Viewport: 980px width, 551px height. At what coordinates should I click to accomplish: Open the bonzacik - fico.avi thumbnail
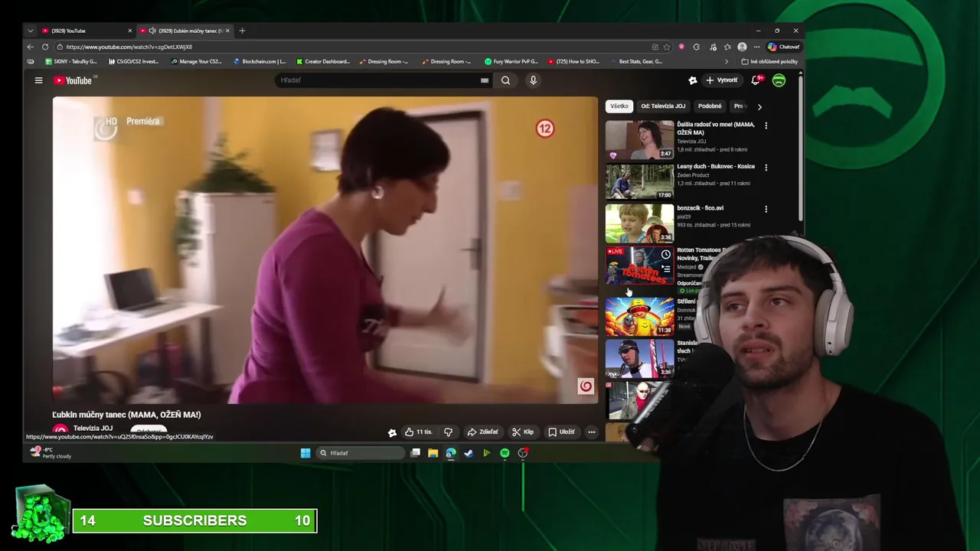pyautogui.click(x=639, y=223)
